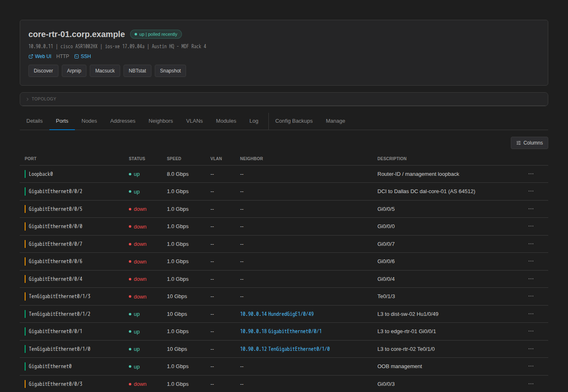Open the Config Backups tab

click(x=294, y=121)
